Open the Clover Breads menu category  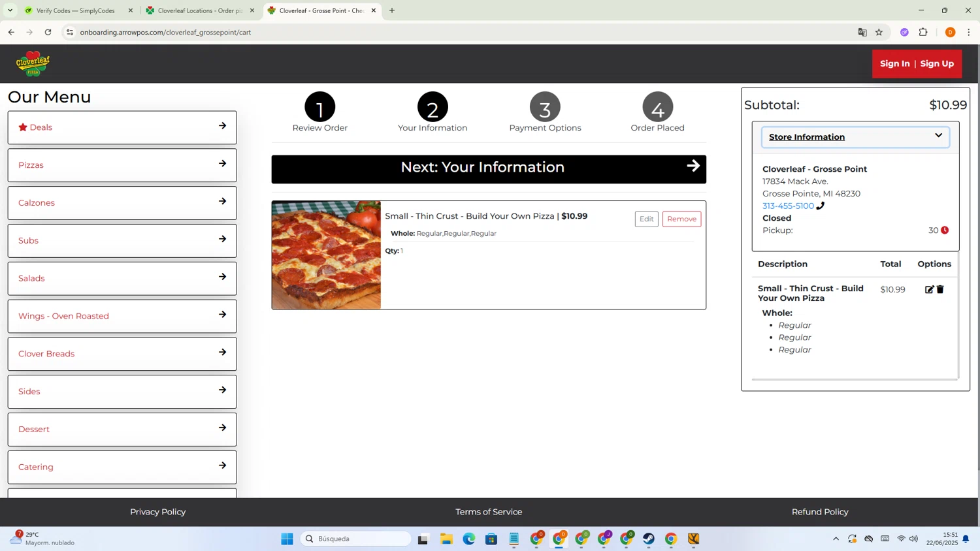click(122, 354)
